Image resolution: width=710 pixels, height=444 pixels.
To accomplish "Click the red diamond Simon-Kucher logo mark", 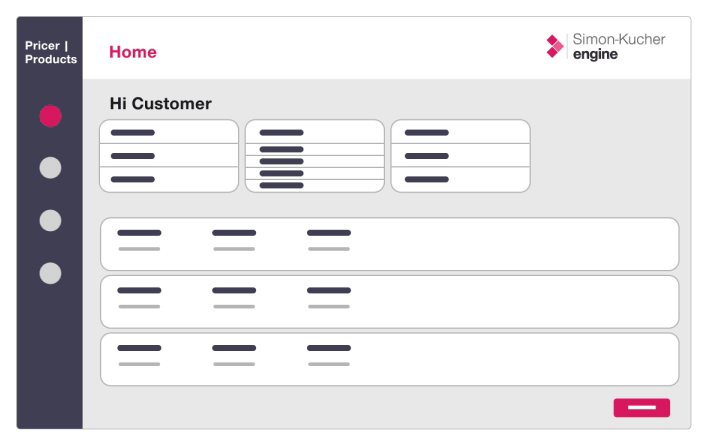I will tap(555, 46).
